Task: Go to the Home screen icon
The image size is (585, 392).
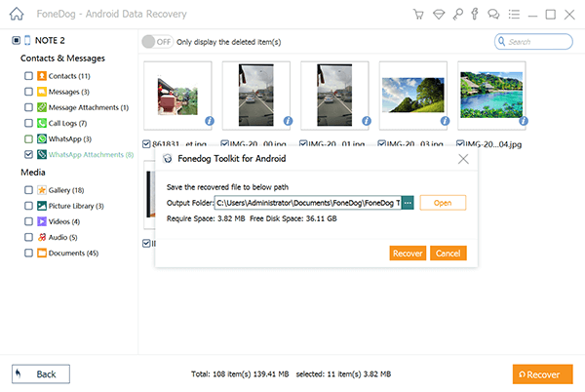Action: click(17, 14)
